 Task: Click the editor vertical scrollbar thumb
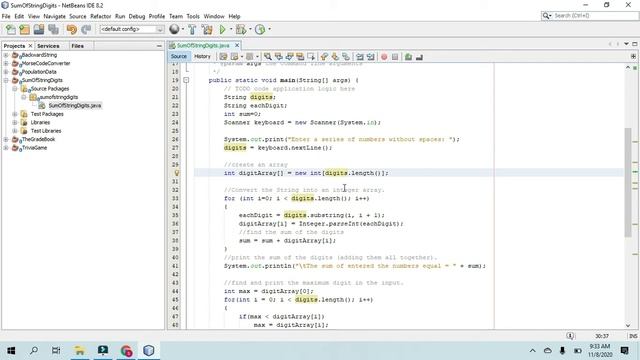(628, 182)
